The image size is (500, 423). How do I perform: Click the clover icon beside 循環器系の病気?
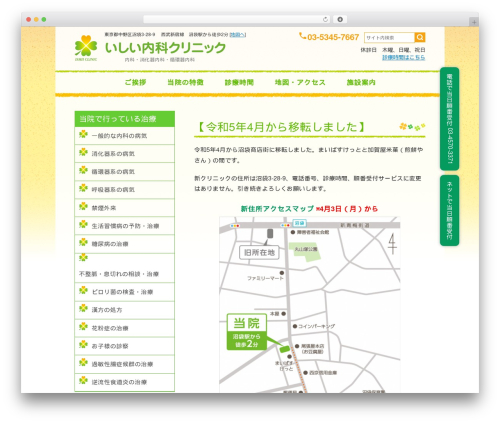point(83,170)
